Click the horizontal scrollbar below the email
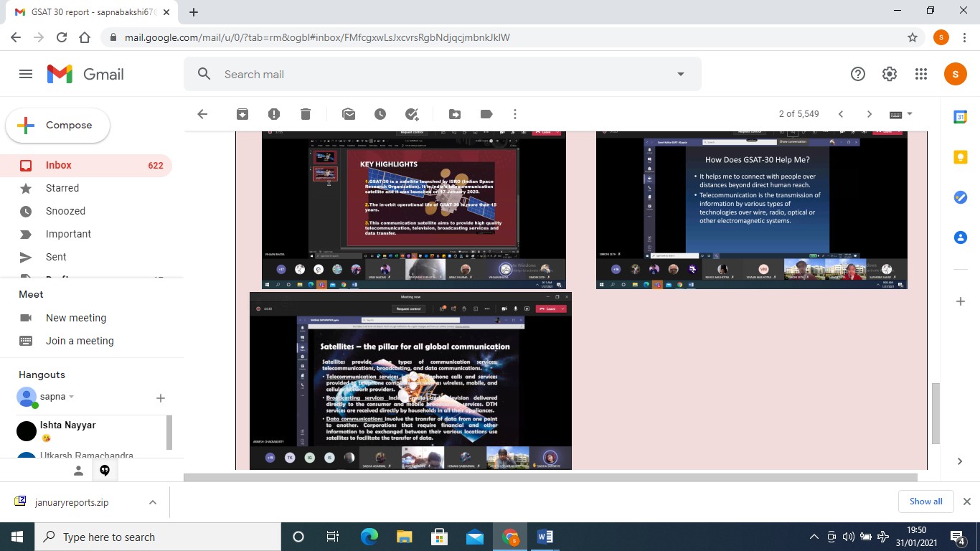 (x=550, y=477)
